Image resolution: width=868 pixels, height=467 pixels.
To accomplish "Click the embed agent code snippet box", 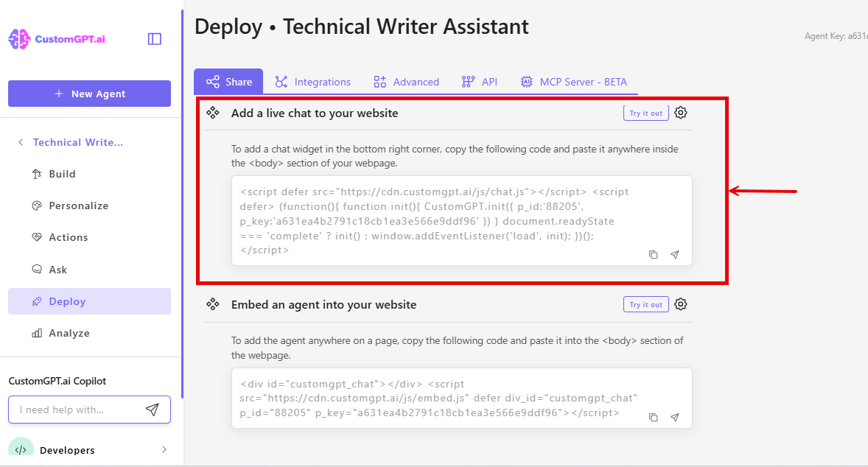I will [462, 398].
